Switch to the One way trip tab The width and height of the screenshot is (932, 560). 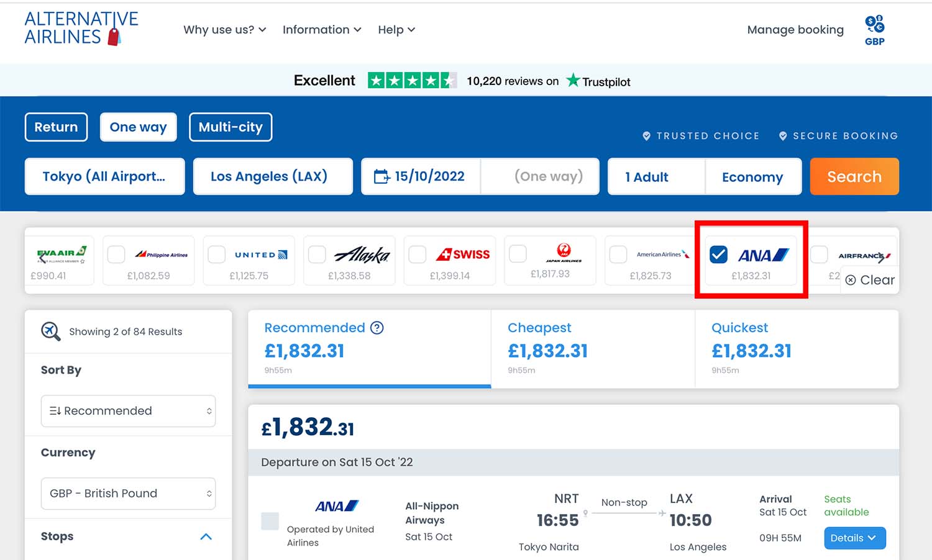click(138, 127)
